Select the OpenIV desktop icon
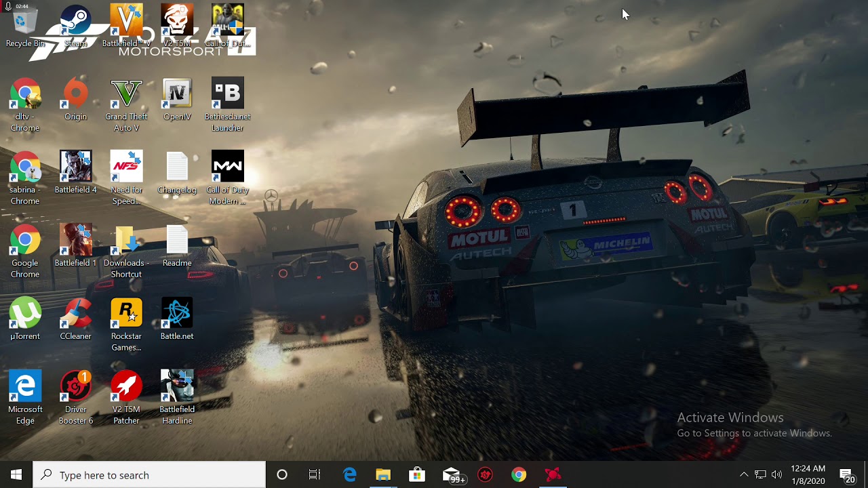 [177, 100]
